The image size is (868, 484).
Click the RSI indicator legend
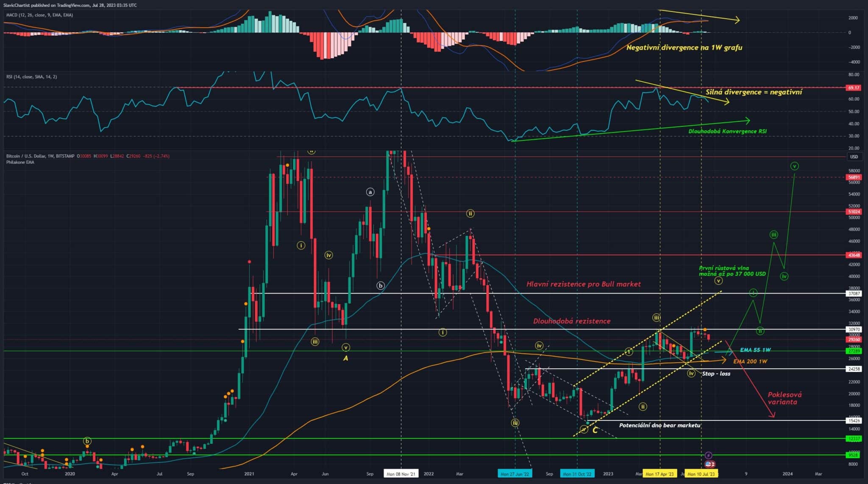pos(31,77)
